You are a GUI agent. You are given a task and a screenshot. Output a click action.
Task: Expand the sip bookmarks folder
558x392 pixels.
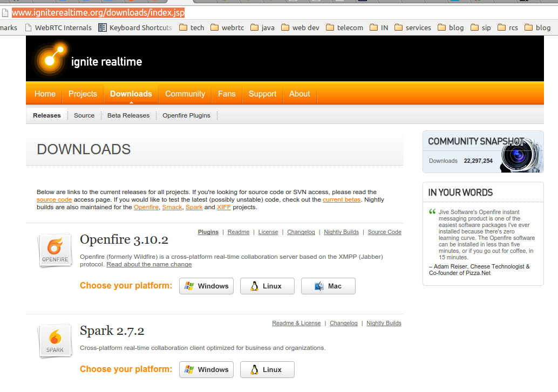[x=481, y=27]
